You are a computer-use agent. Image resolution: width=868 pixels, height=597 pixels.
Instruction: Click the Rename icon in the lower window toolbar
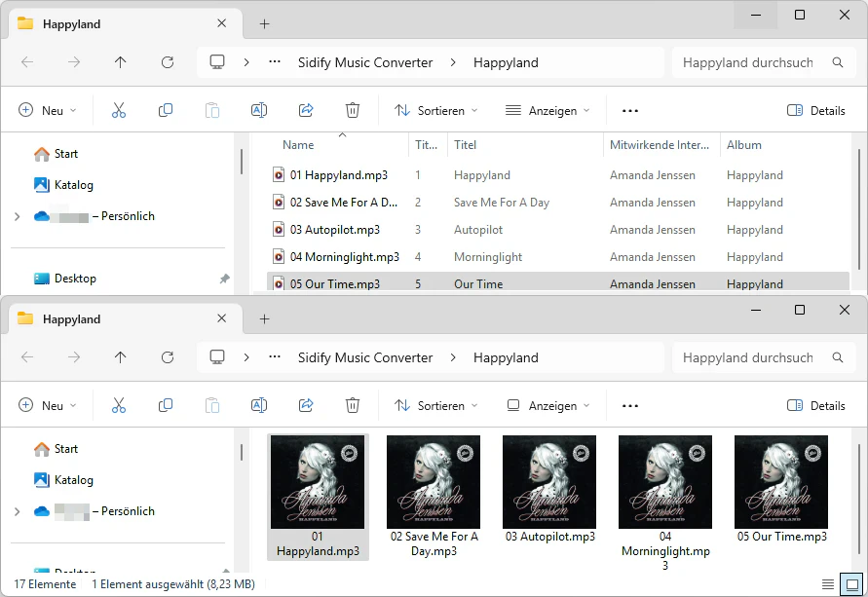[259, 405]
